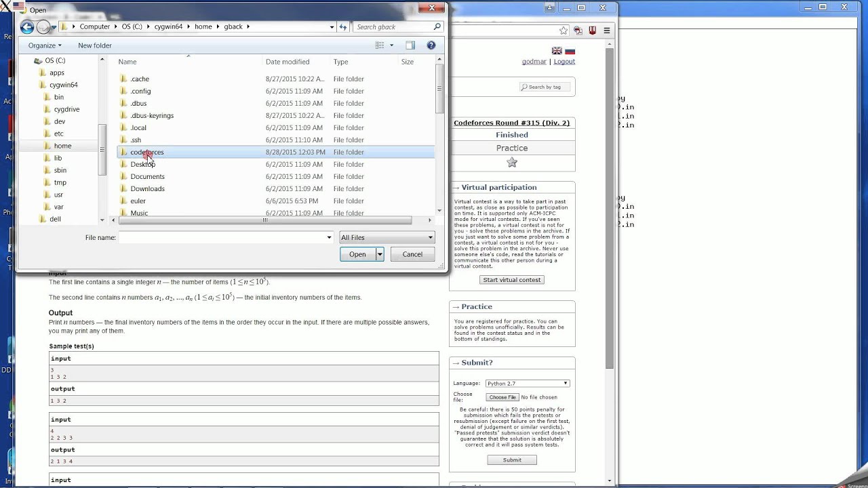Select home in the breadcrumb path
The height and width of the screenshot is (488, 868).
[x=203, y=27]
